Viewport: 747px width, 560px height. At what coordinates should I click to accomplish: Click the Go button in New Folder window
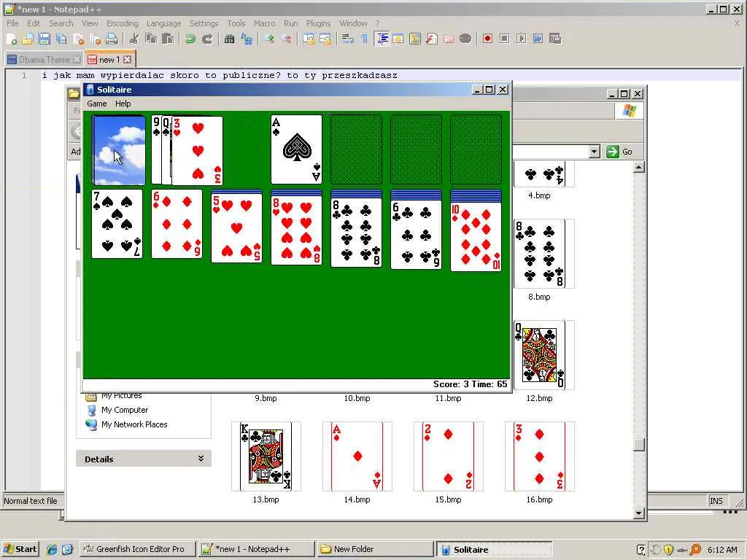(619, 152)
